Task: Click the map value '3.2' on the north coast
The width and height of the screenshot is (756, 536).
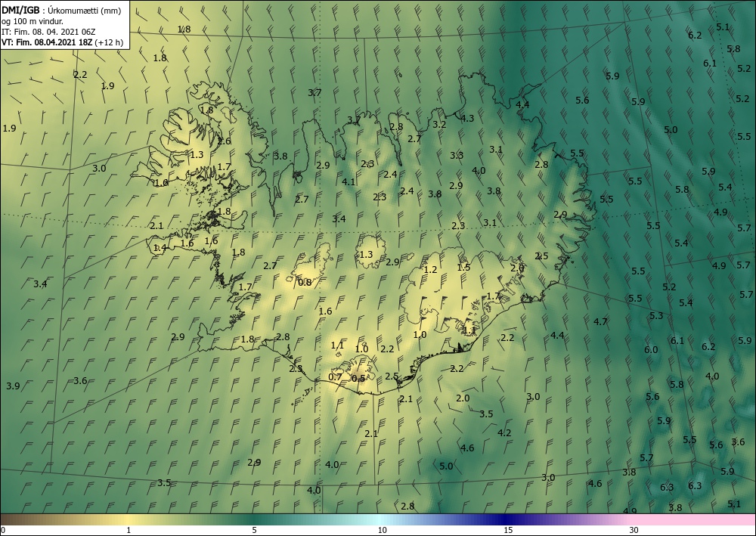Action: pos(439,124)
